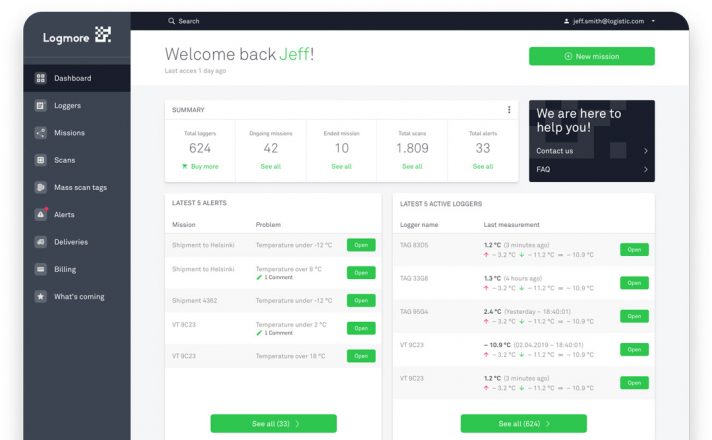Click See all (624) loggers button

click(x=524, y=423)
